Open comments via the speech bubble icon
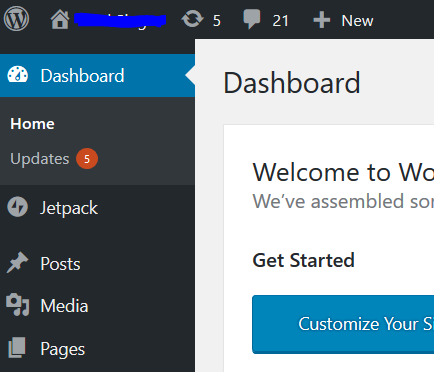Viewport: 434px width, 372px height. click(252, 19)
